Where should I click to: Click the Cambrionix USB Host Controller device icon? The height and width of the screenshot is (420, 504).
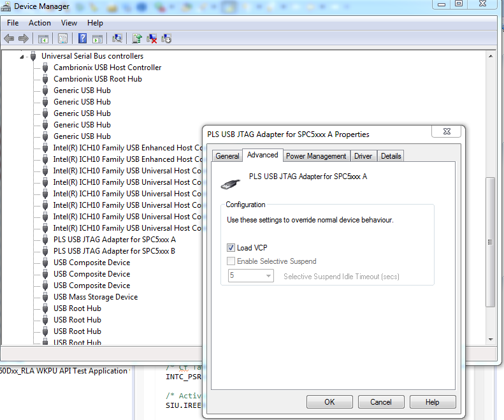tap(45, 68)
